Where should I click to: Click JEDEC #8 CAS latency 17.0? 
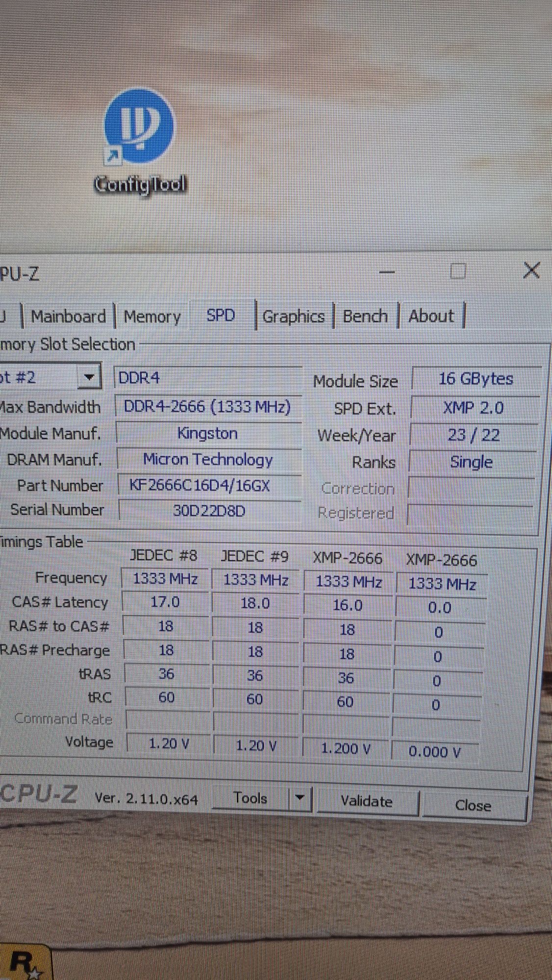165,602
